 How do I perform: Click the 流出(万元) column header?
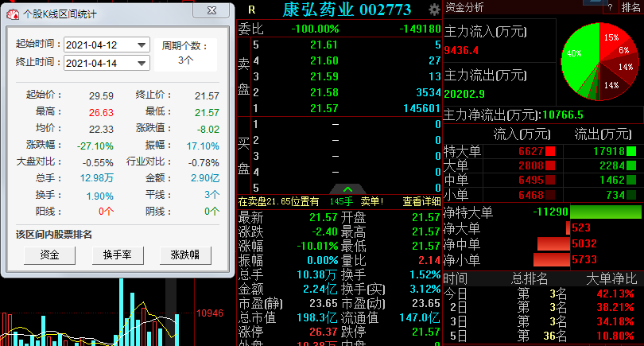tap(603, 134)
